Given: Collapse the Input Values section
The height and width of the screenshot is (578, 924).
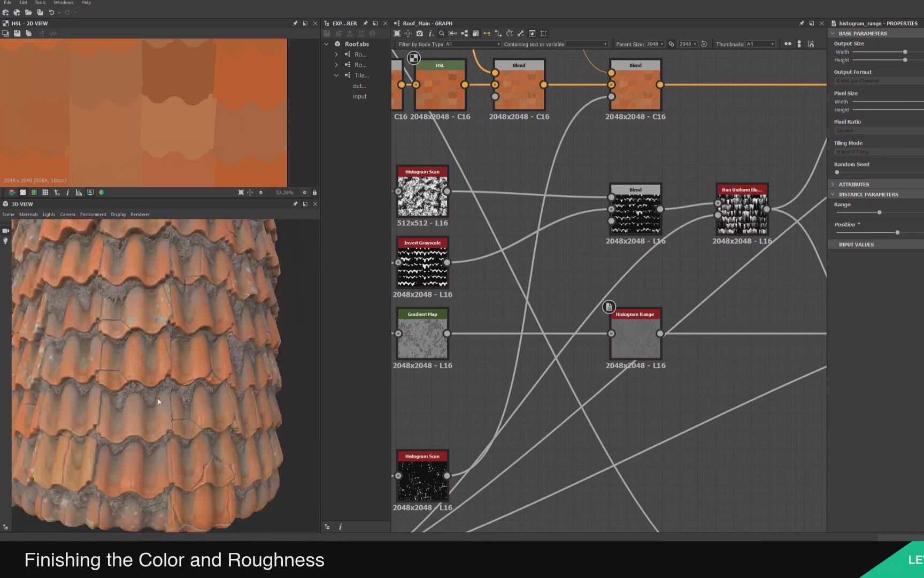Looking at the screenshot, I should click(x=833, y=244).
